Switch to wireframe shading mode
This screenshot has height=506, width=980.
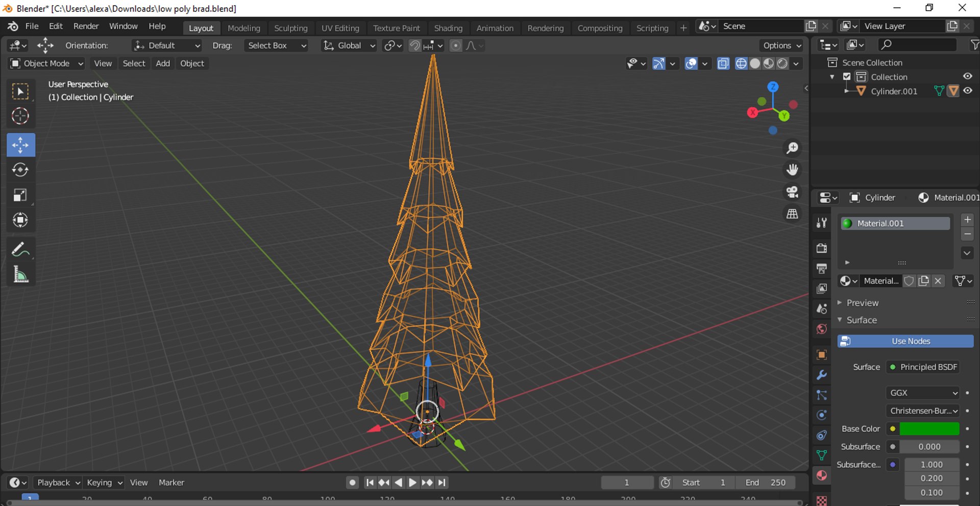coord(741,63)
